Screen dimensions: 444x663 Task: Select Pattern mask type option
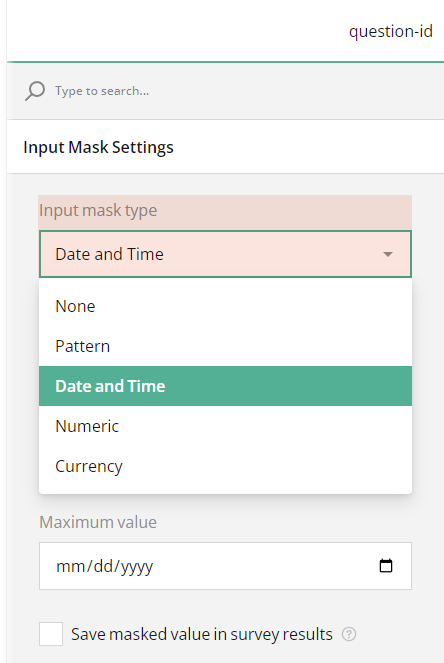pyautogui.click(x=225, y=346)
